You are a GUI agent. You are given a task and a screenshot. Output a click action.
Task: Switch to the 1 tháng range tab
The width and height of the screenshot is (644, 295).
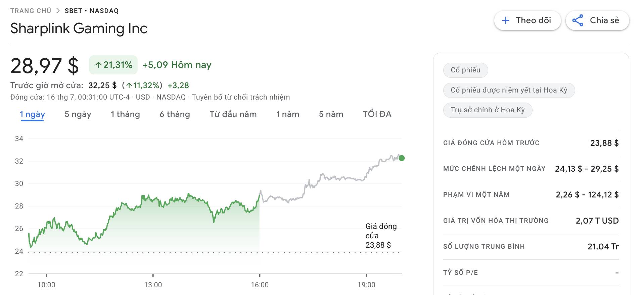125,114
